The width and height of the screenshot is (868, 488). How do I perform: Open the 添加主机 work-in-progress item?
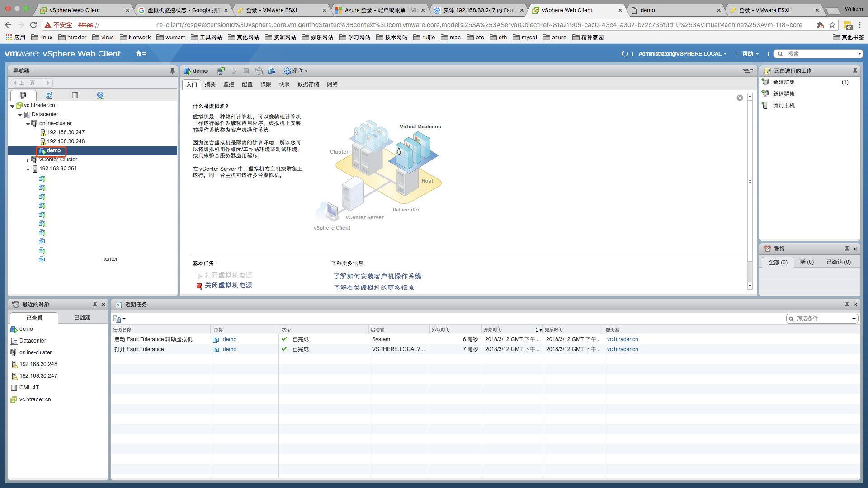(x=783, y=106)
